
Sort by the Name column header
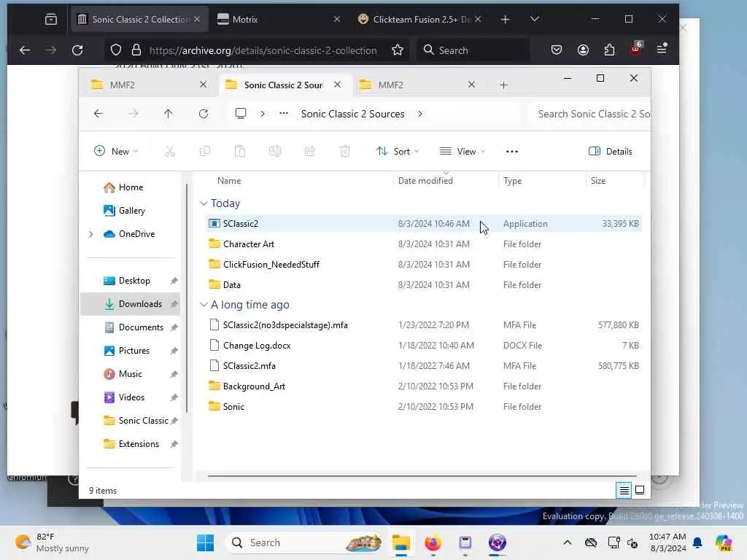[x=229, y=181]
